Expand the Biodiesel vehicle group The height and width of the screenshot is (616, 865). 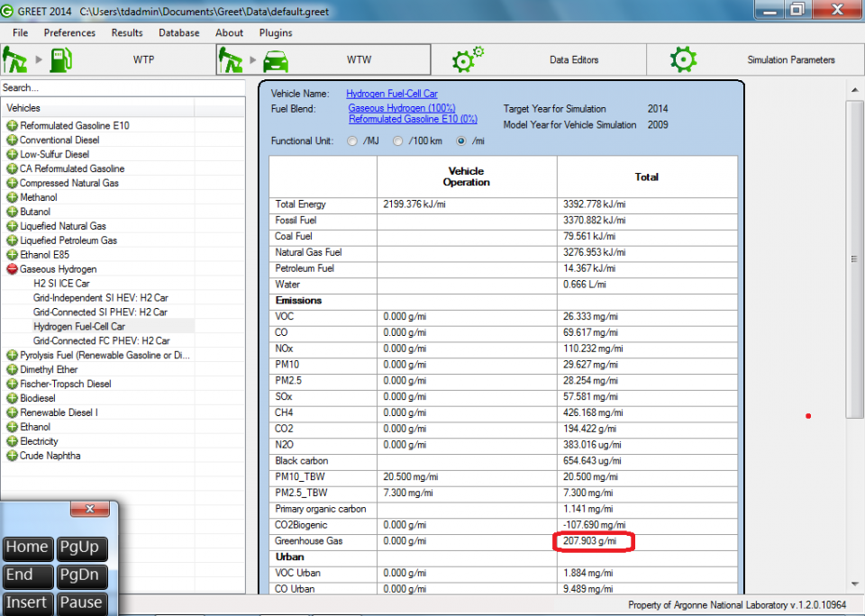pyautogui.click(x=13, y=398)
